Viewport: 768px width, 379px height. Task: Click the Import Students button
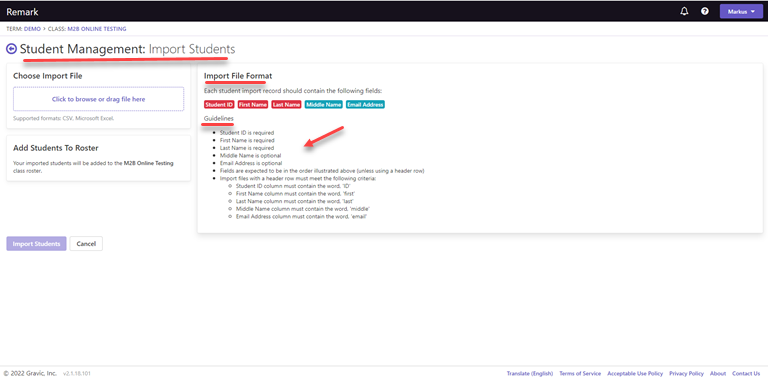(x=36, y=244)
